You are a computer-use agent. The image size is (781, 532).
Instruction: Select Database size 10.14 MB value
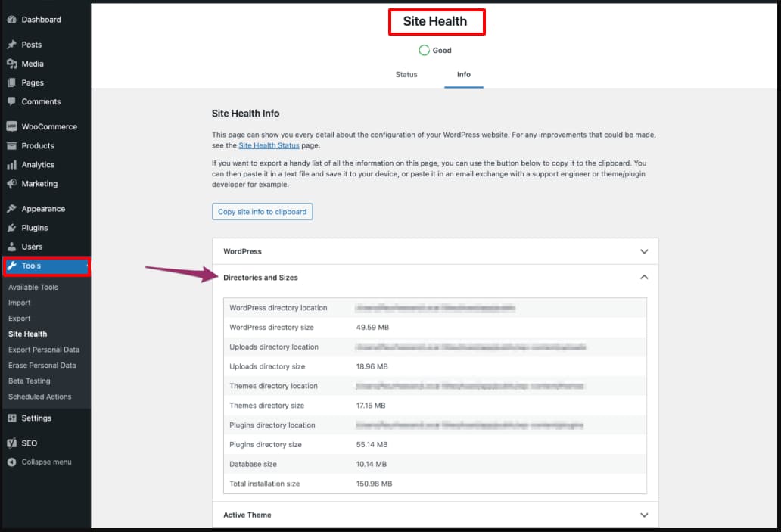coord(372,464)
